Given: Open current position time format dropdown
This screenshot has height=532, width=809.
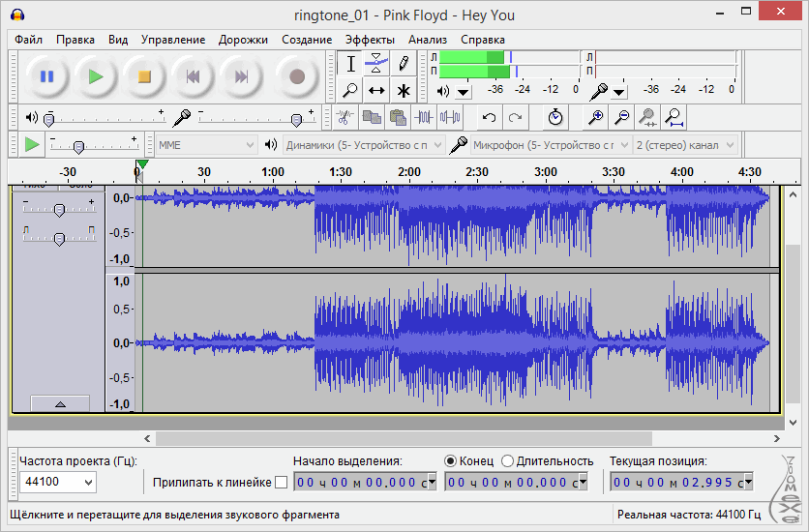Looking at the screenshot, I should 749,483.
